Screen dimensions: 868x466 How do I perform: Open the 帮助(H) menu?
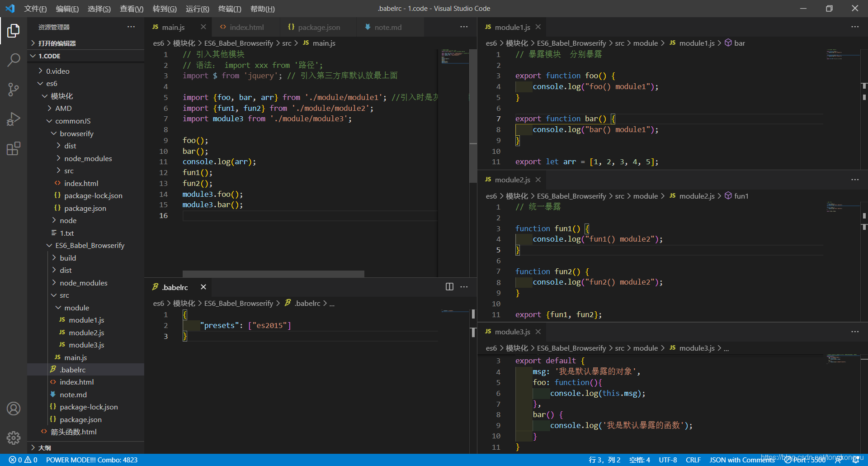tap(263, 9)
